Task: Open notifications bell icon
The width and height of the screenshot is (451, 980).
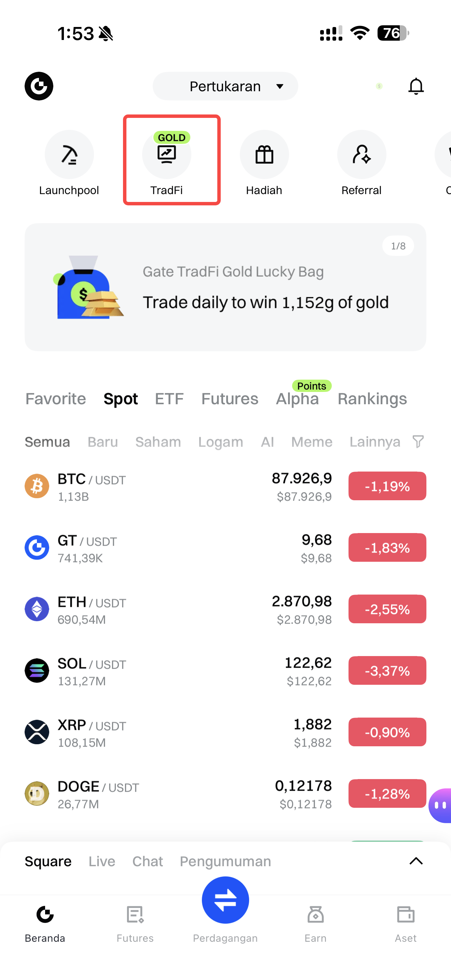Action: (x=415, y=86)
